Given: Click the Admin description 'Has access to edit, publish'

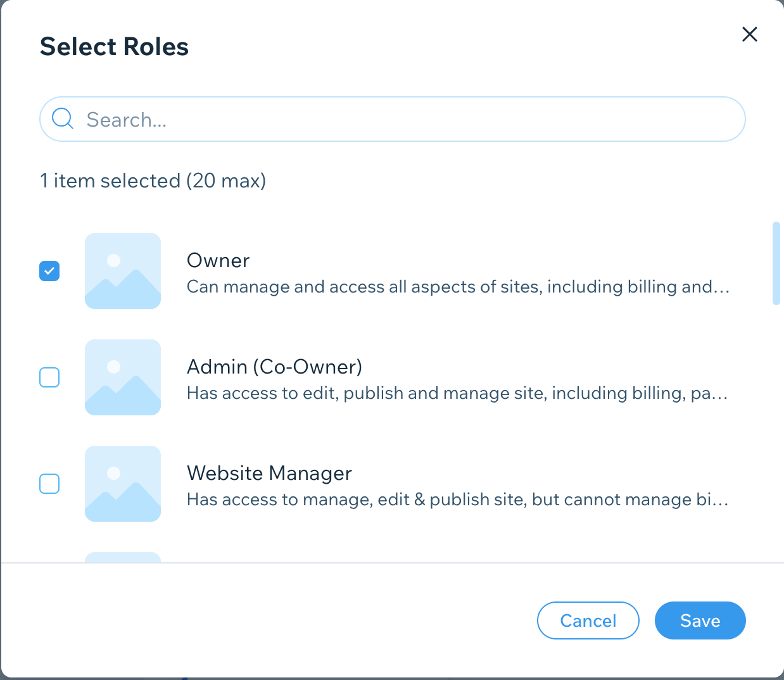Looking at the screenshot, I should click(458, 393).
